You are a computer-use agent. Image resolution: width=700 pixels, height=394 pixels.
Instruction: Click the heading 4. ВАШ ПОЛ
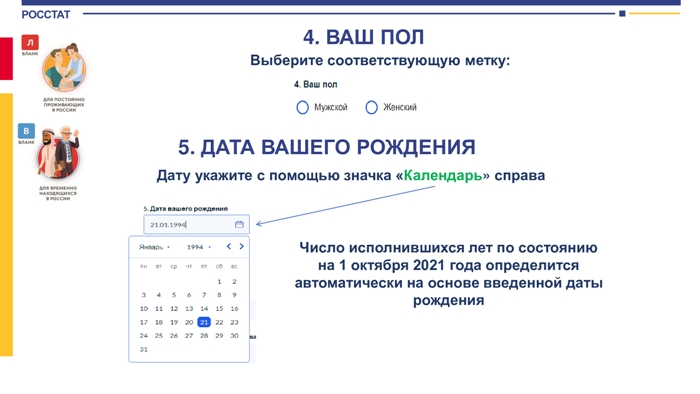click(x=363, y=37)
